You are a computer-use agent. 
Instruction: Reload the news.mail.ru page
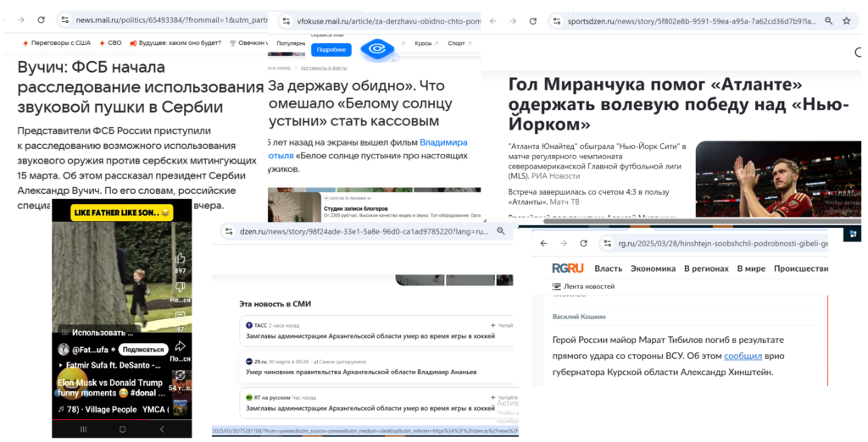41,20
